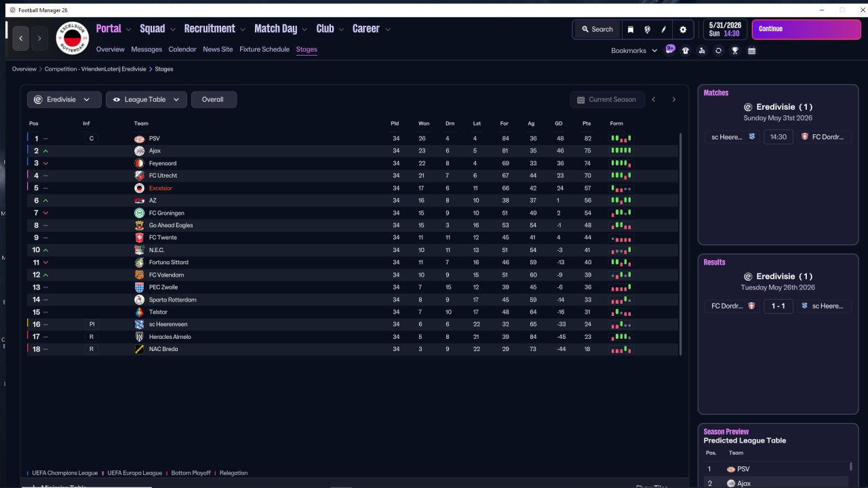This screenshot has width=868, height=488.
Task: Expand the Match Day menu chevron
Action: click(304, 29)
